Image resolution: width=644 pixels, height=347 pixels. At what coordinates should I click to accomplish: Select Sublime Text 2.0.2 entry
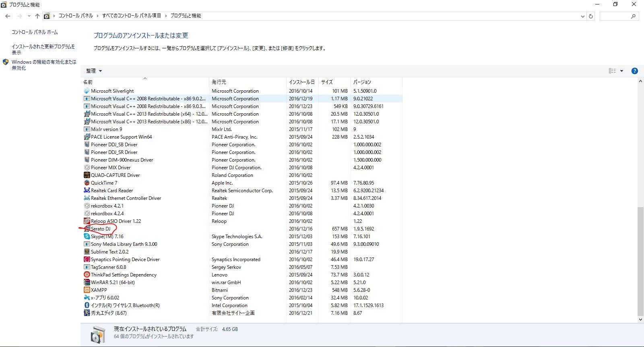(242, 252)
